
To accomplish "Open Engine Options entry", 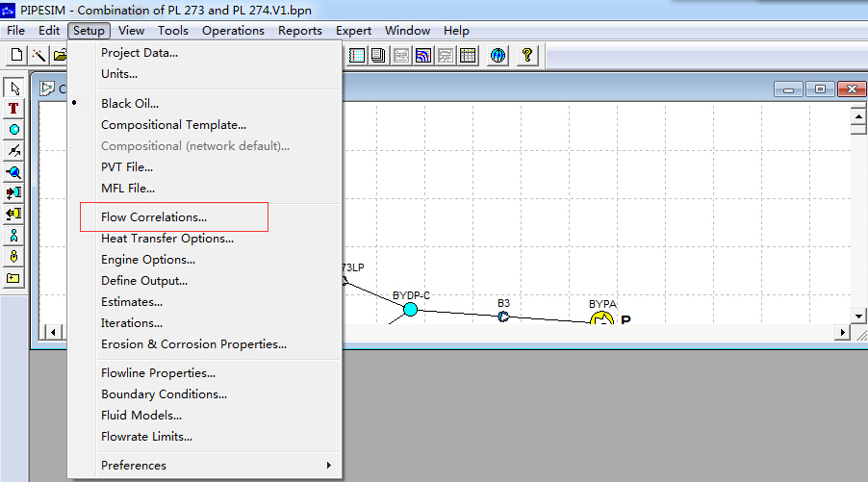I will tap(148, 260).
